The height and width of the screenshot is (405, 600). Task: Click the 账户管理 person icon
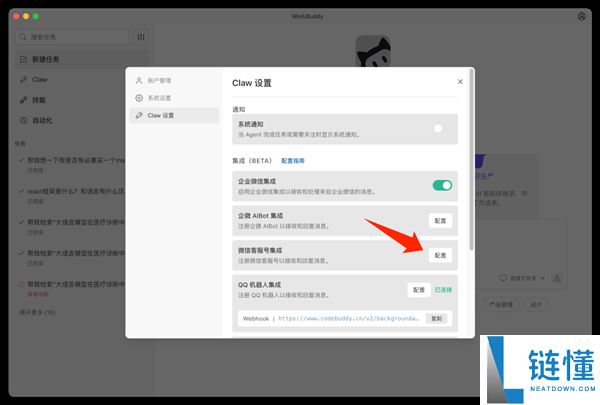[x=139, y=80]
